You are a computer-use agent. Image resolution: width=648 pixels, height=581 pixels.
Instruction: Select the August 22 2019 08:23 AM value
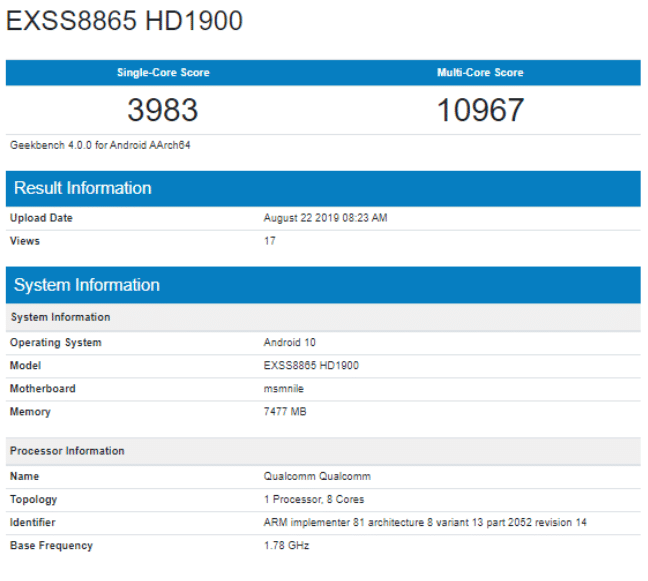(x=326, y=218)
